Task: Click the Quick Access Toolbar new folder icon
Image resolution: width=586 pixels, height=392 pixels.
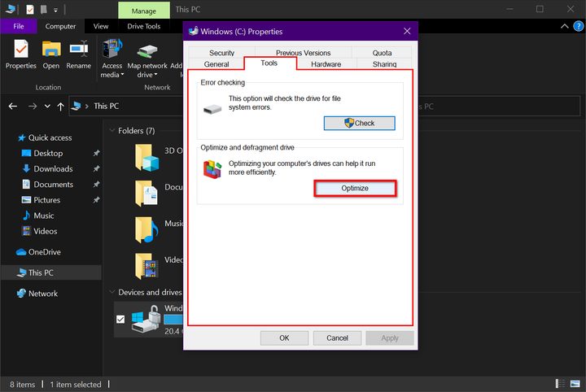Action: point(43,9)
